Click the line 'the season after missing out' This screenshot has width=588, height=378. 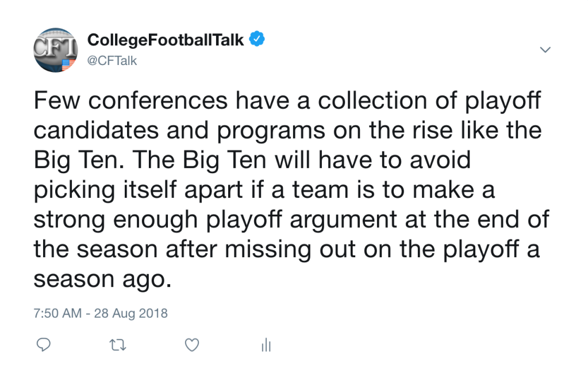286,250
